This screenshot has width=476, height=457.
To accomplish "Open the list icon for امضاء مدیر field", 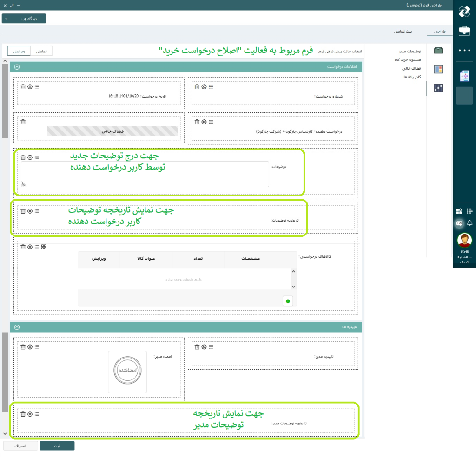I will [x=37, y=346].
